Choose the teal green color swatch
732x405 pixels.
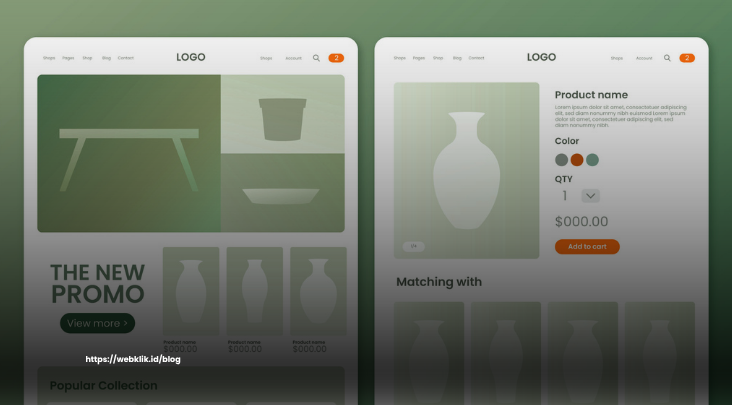[x=592, y=160]
